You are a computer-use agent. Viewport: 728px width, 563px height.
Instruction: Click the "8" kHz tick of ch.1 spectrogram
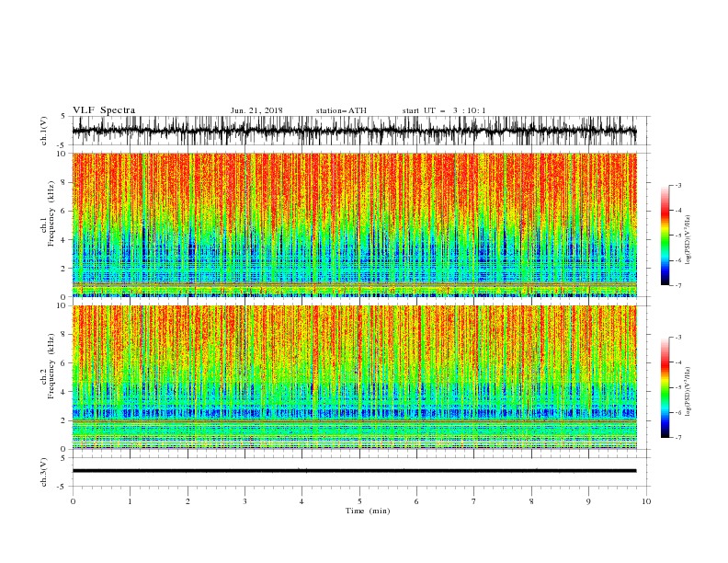coord(63,182)
